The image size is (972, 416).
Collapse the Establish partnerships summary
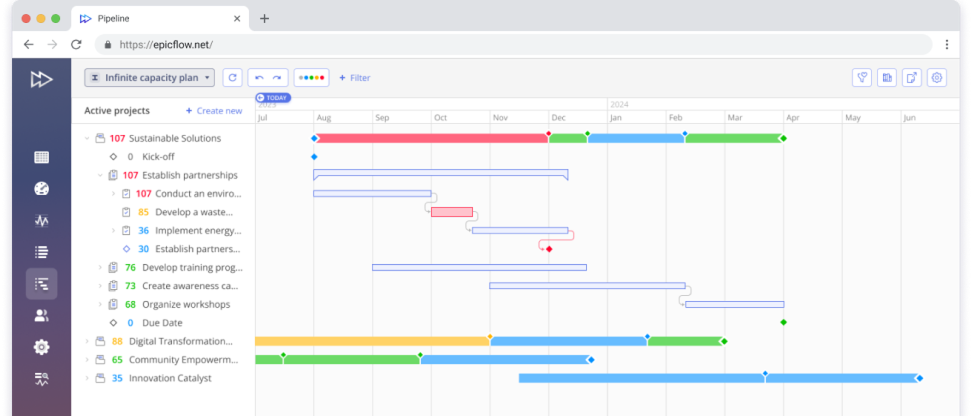click(x=100, y=175)
